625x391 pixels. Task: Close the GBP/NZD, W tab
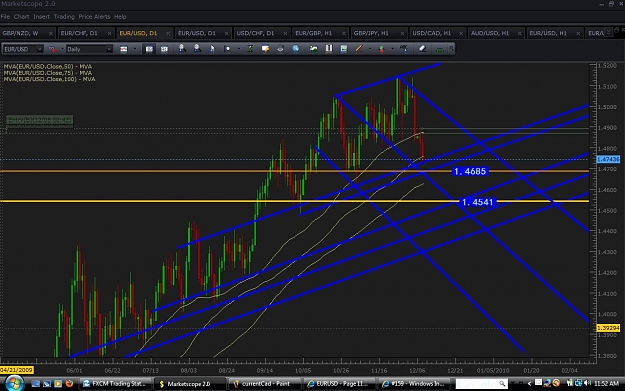pyautogui.click(x=51, y=33)
